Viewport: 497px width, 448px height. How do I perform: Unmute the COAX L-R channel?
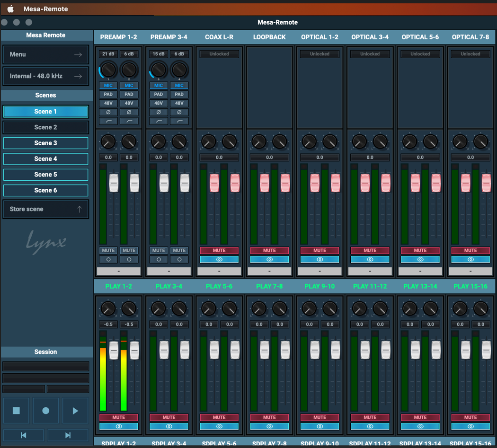pos(219,251)
